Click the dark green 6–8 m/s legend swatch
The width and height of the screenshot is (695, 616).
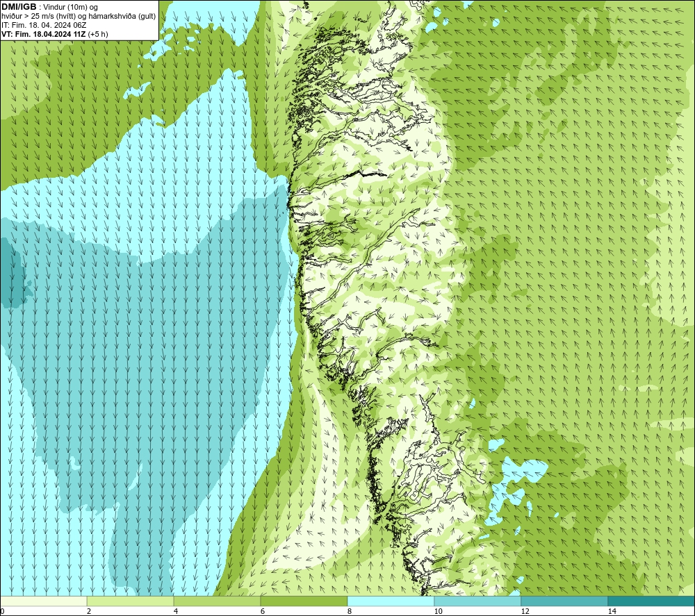[304, 601]
